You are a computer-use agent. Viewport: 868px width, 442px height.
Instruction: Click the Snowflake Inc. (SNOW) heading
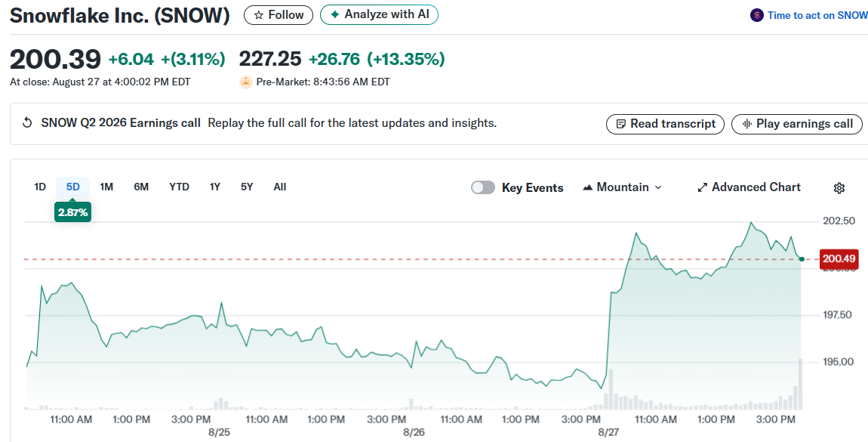coord(119,16)
